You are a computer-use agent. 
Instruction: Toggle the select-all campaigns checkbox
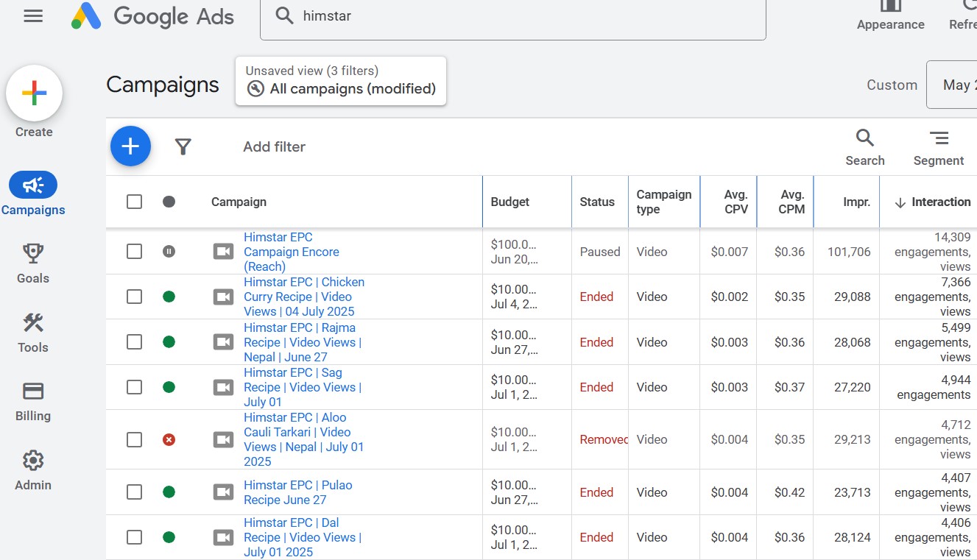(x=134, y=202)
